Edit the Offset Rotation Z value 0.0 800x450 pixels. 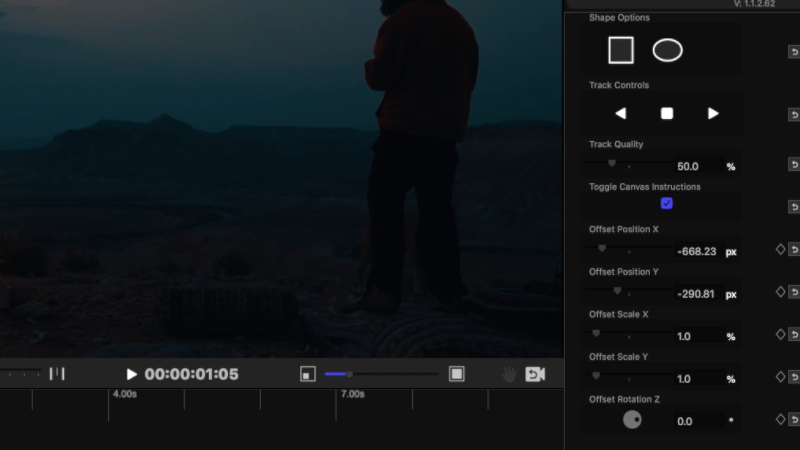pyautogui.click(x=698, y=421)
